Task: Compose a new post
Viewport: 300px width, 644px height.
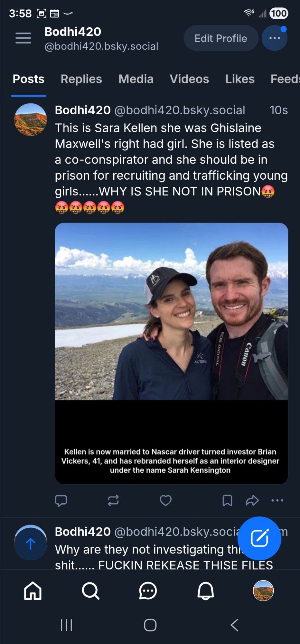Action: pos(259,538)
